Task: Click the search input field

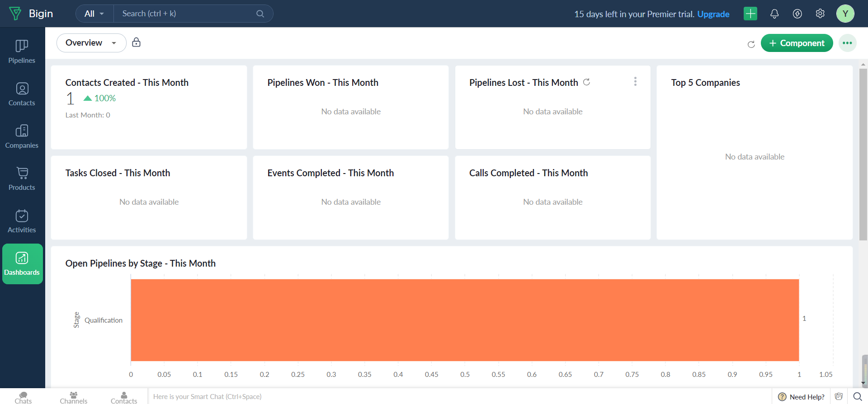Action: (x=188, y=14)
